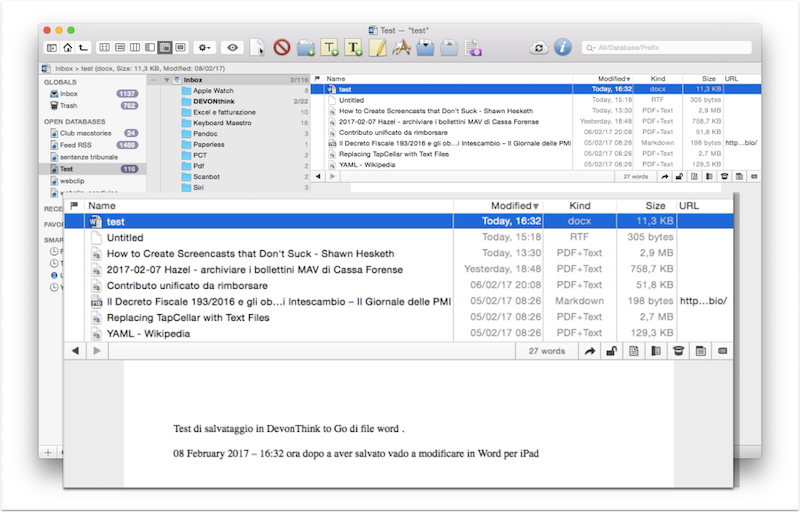Click the plus button at the sidebar bottom
Image resolution: width=800 pixels, height=512 pixels.
click(x=48, y=452)
